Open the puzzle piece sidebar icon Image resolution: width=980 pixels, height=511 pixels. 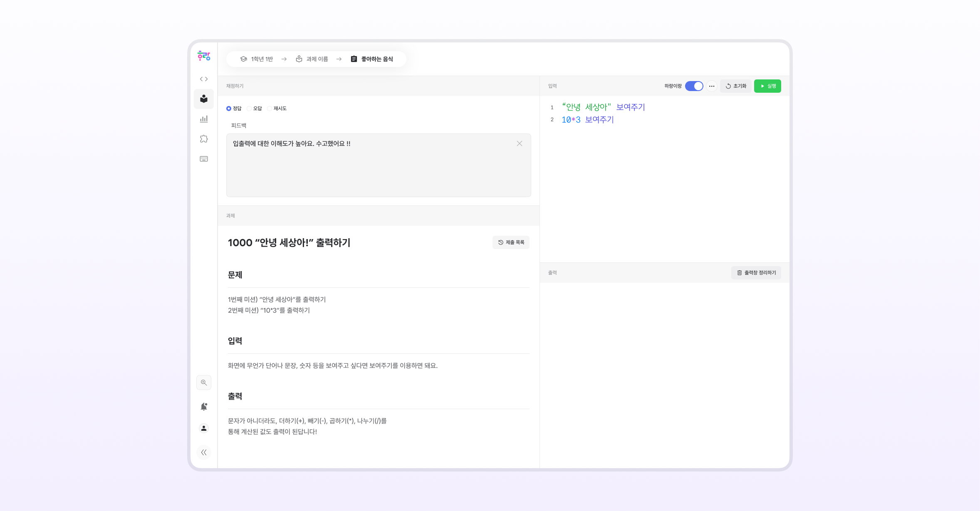coord(203,139)
